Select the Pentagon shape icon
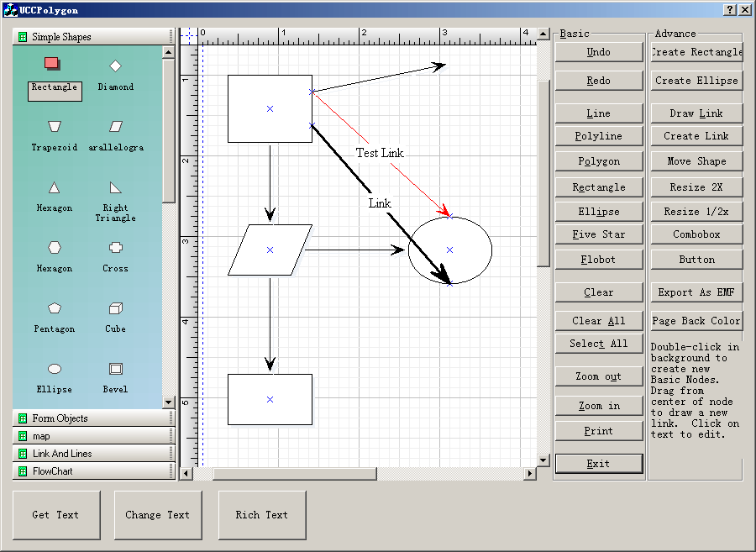 pyautogui.click(x=54, y=308)
